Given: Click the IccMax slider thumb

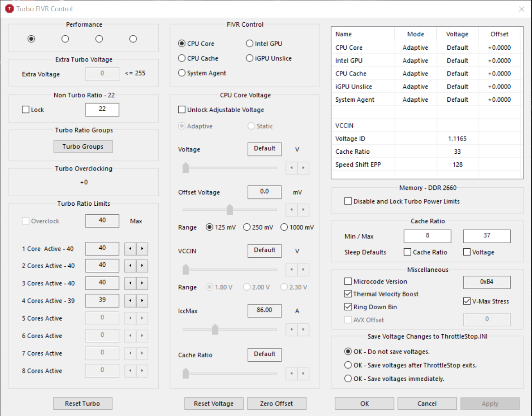Looking at the screenshot, I should [215, 329].
